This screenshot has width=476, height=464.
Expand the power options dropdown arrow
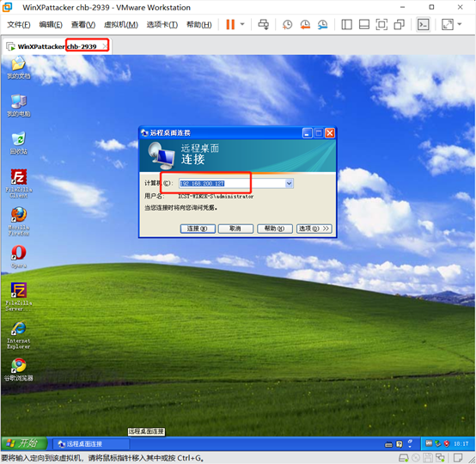click(x=242, y=24)
